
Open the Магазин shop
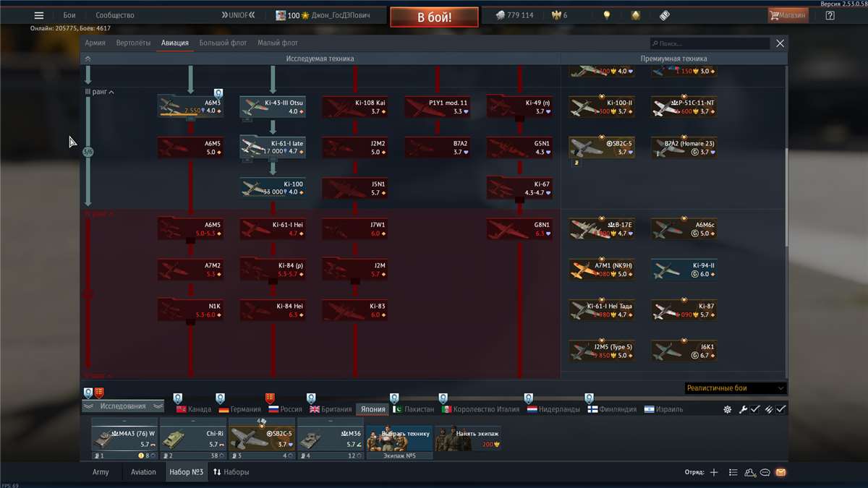pos(788,15)
